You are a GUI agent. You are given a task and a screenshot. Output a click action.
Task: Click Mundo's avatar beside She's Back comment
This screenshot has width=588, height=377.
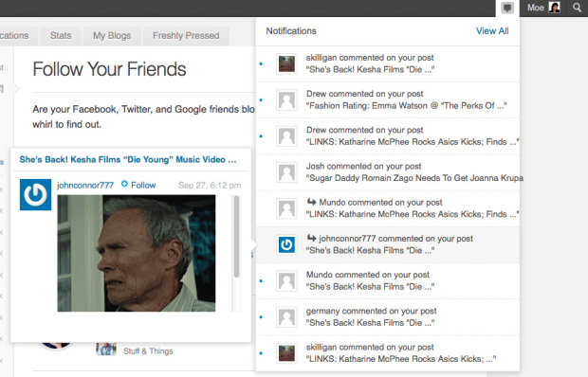tap(286, 280)
